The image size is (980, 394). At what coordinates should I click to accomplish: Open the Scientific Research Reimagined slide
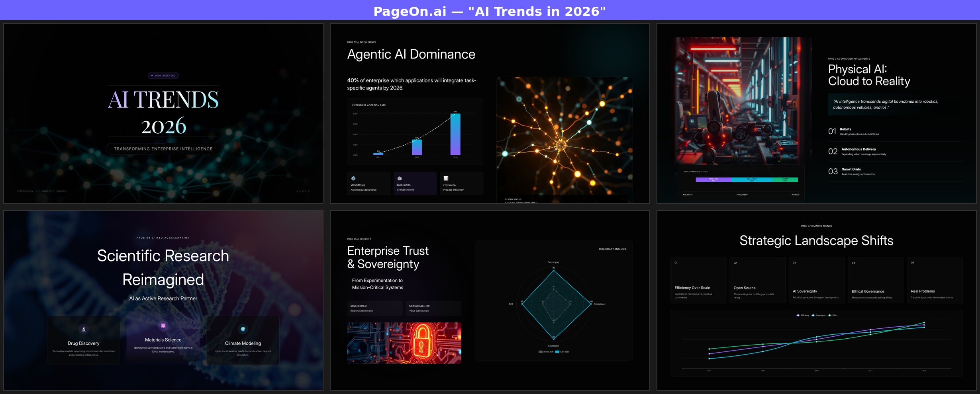click(x=163, y=300)
